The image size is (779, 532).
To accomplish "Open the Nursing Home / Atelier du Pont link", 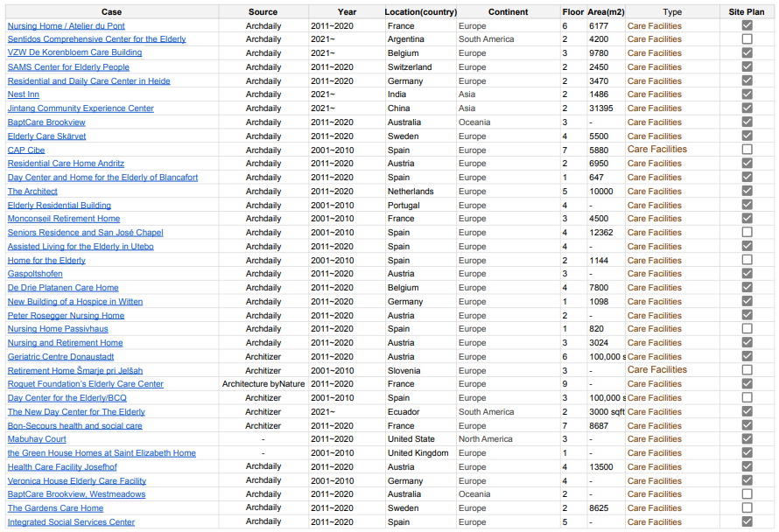I will click(66, 26).
